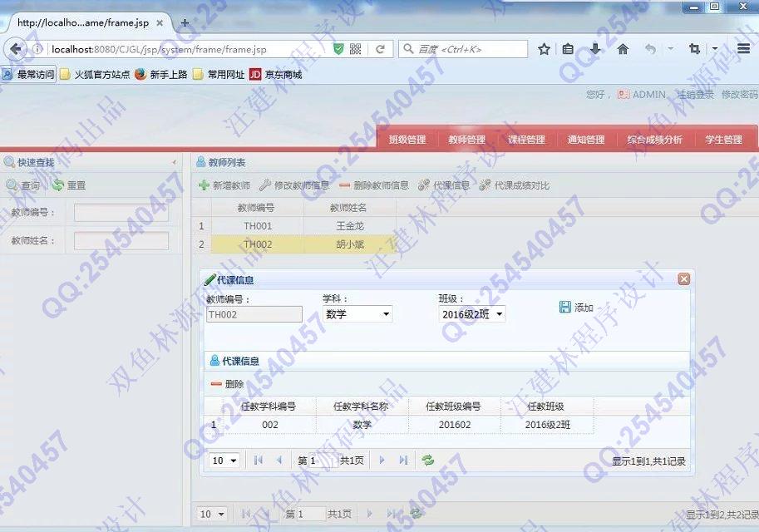Open 通知管理 menu tab
Image resolution: width=759 pixels, height=532 pixels.
pyautogui.click(x=586, y=140)
